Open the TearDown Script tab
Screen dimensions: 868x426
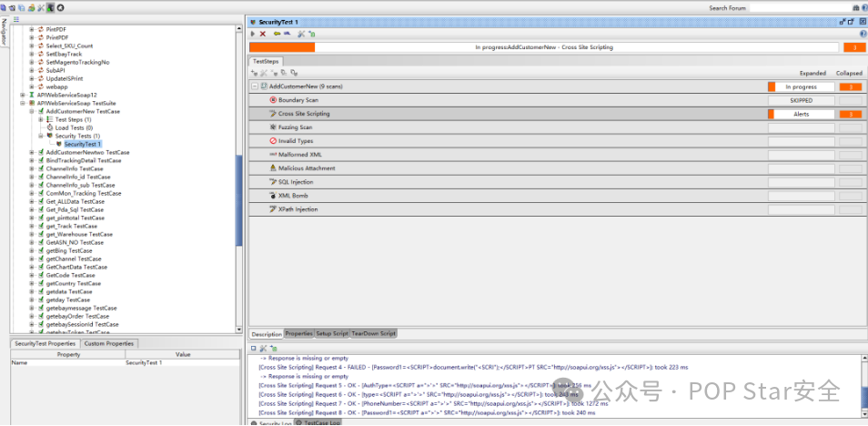(373, 334)
